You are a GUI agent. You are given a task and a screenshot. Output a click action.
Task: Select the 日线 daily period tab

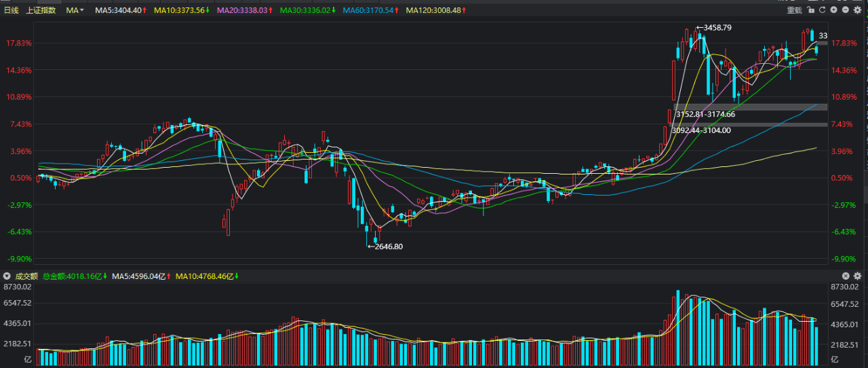[x=12, y=10]
